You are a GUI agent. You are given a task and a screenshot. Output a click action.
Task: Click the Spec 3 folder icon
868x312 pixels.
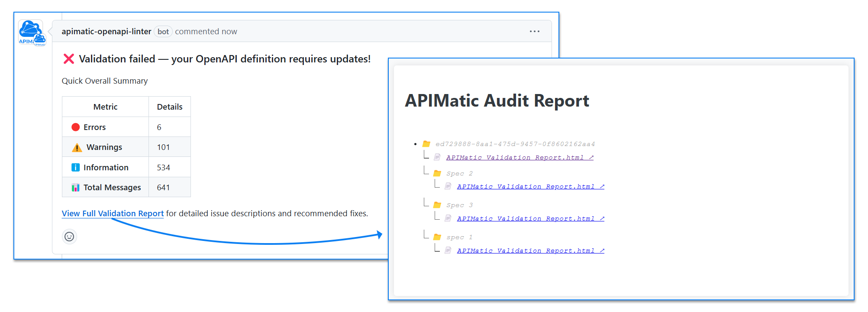437,205
